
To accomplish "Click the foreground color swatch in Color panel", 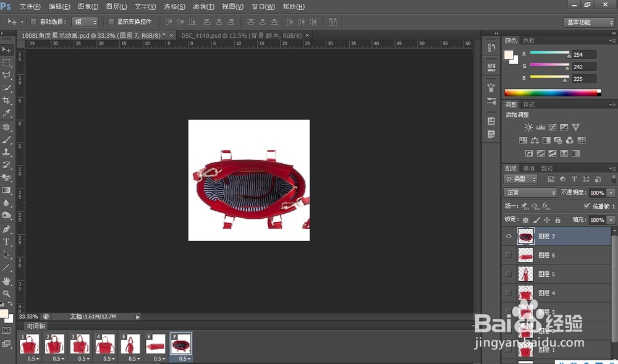I will pos(509,55).
